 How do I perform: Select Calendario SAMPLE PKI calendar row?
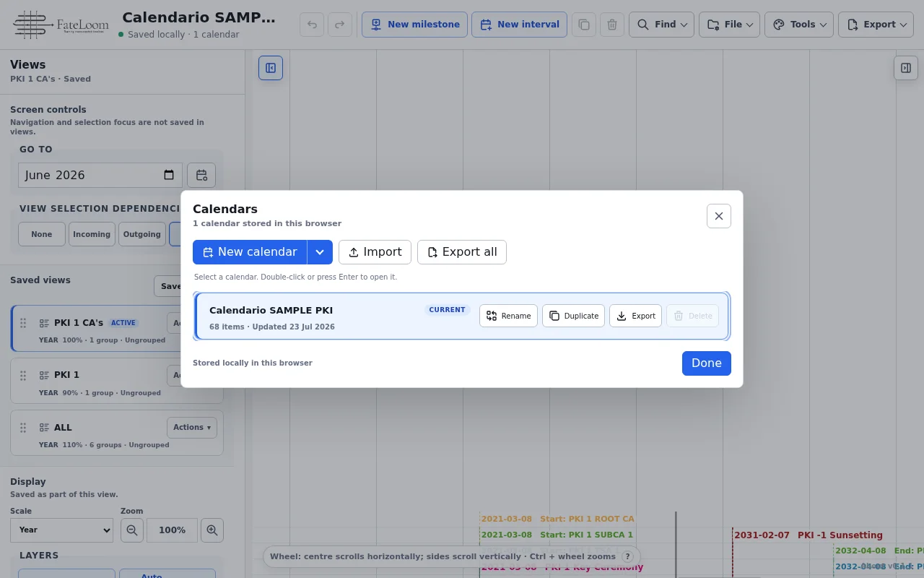tap(462, 316)
